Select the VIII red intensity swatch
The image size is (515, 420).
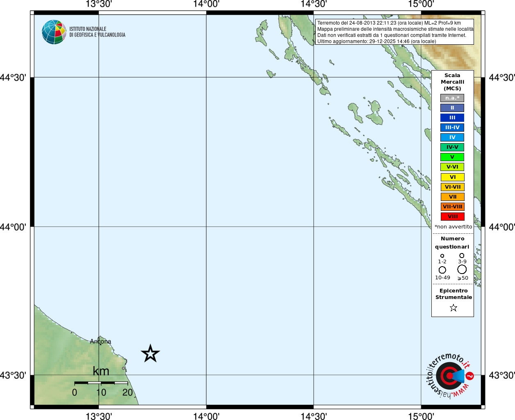click(x=452, y=217)
